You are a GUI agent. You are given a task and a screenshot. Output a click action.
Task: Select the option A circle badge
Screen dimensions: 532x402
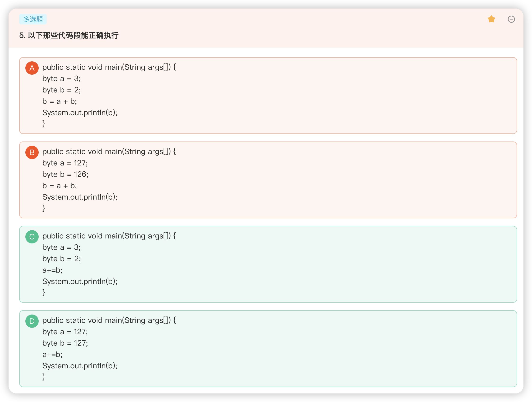(x=32, y=68)
